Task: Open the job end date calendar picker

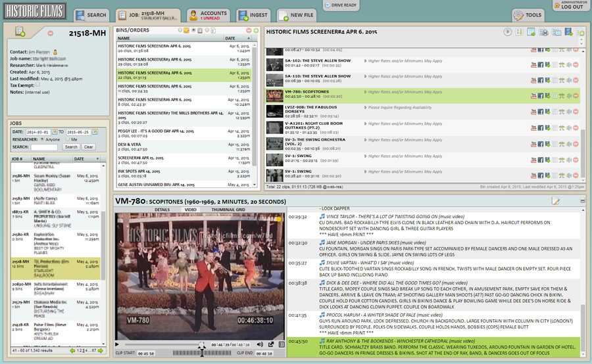Action: [x=95, y=132]
